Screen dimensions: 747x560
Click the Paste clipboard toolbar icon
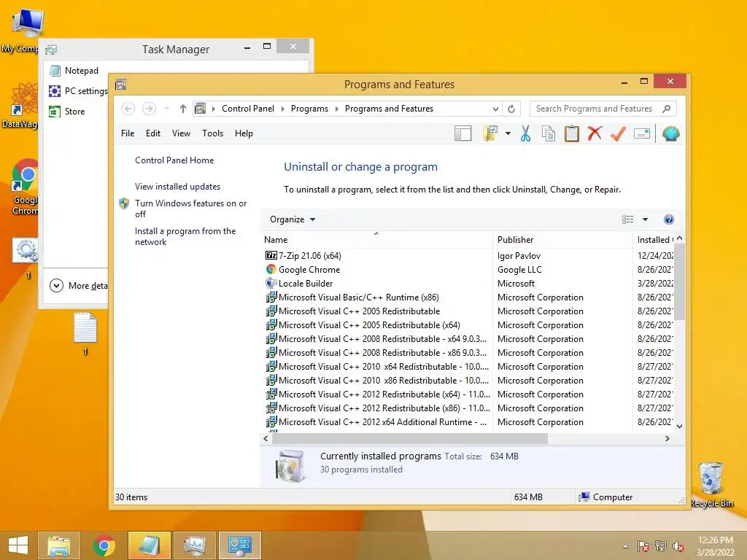(x=571, y=134)
